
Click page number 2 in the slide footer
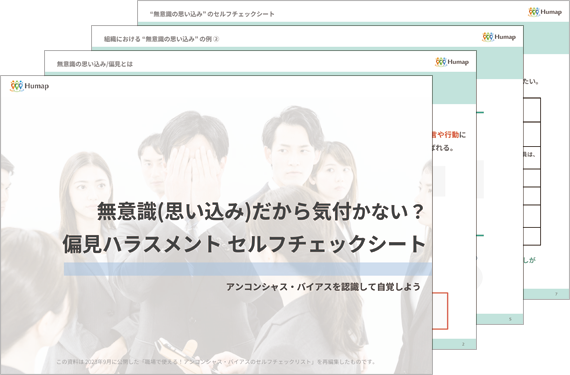(463, 344)
